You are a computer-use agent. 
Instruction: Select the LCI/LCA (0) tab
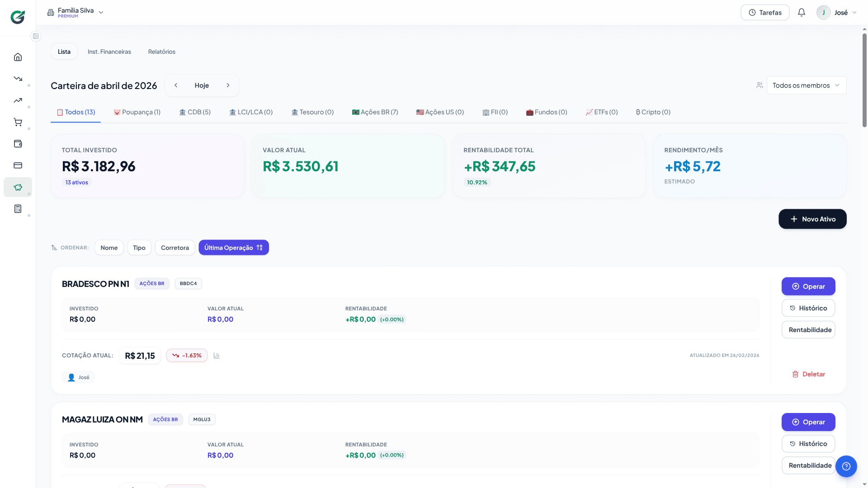pos(251,112)
